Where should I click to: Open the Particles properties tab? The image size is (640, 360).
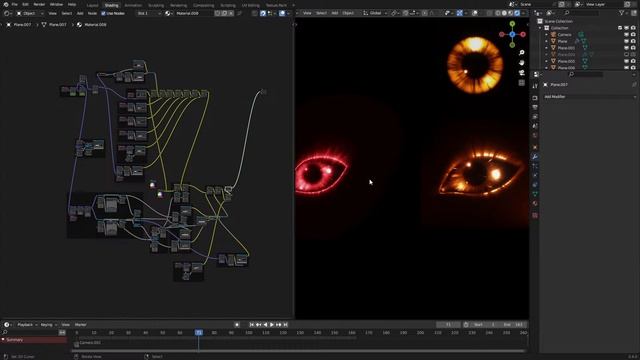point(535,166)
